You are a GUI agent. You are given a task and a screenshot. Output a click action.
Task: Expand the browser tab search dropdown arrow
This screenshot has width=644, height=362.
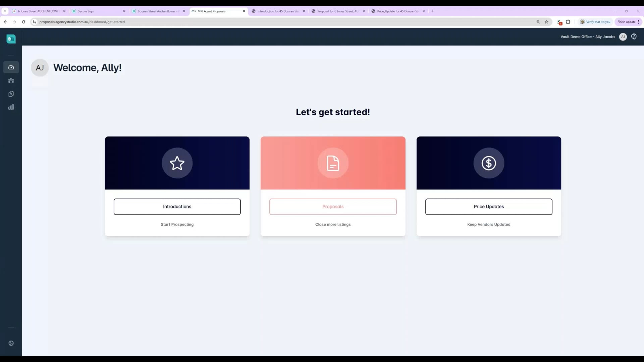(5, 11)
